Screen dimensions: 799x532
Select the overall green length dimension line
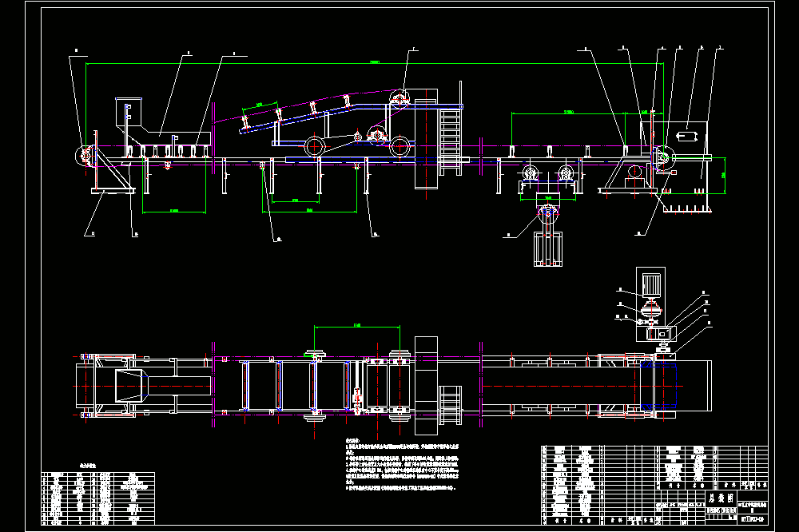pos(375,64)
